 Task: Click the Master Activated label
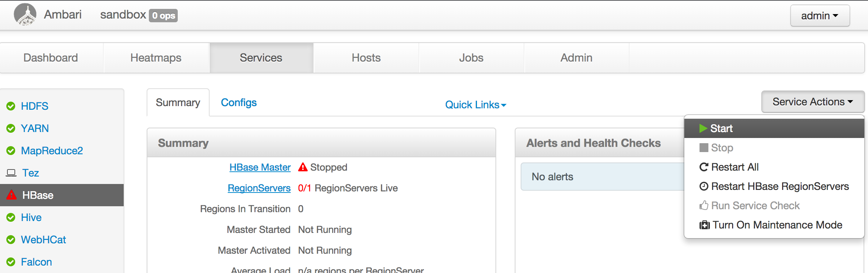(x=254, y=250)
